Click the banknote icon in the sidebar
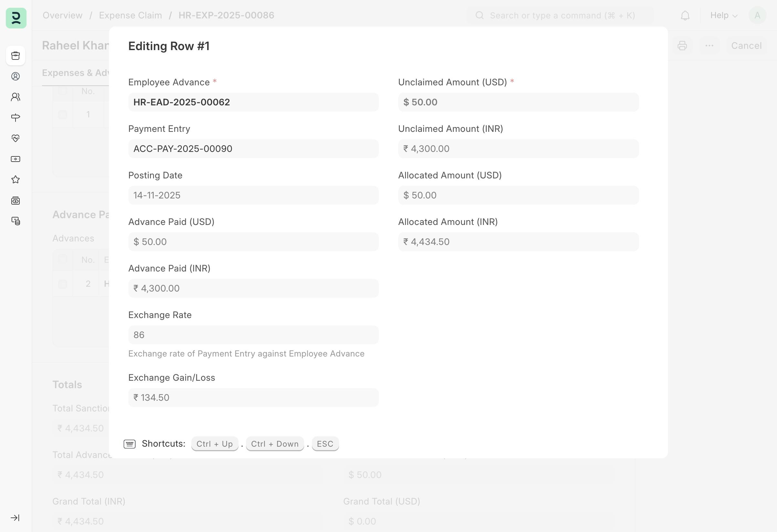Image resolution: width=777 pixels, height=532 pixels. pos(16,159)
